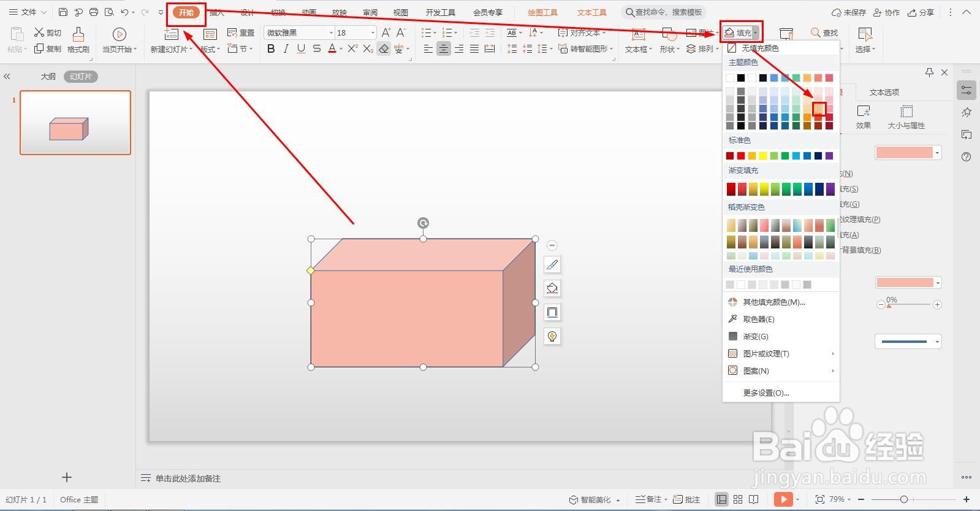
Task: Open the Start (开始) ribbon tab
Action: pyautogui.click(x=186, y=12)
